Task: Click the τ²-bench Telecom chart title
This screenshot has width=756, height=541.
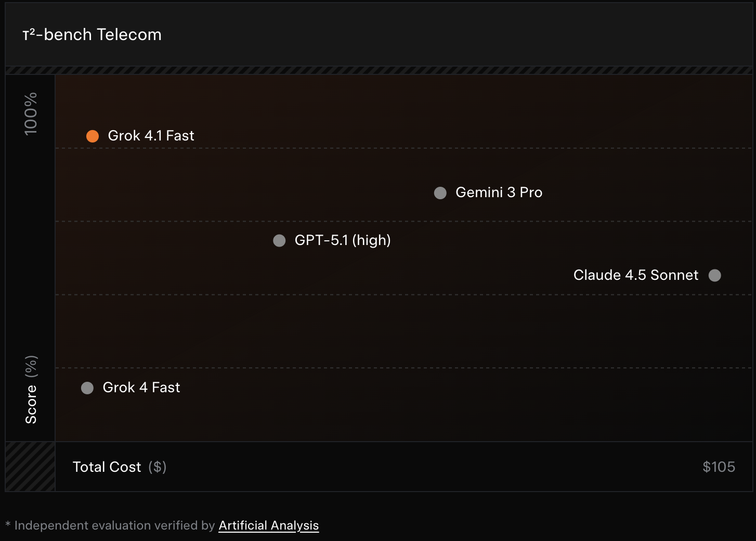Action: click(x=92, y=35)
